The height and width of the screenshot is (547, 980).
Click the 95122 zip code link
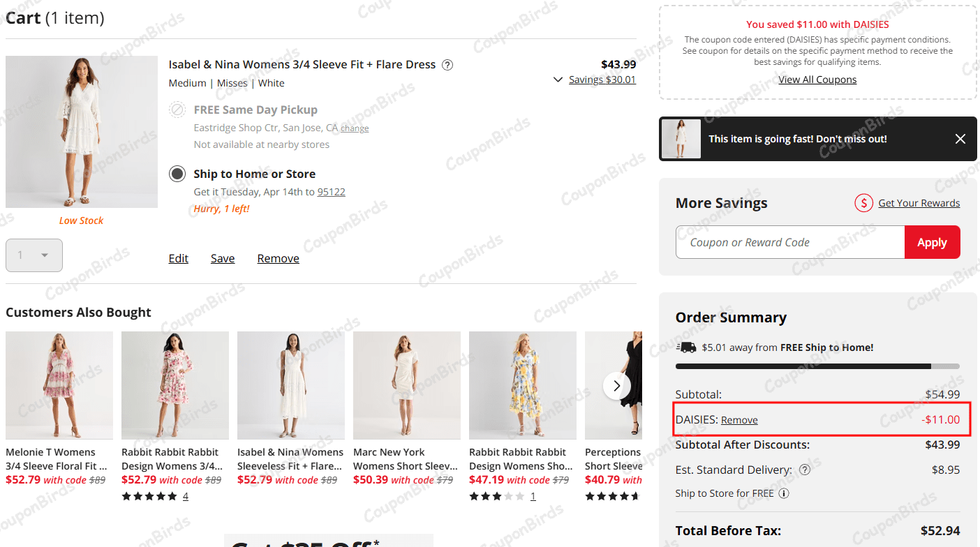[x=332, y=192]
